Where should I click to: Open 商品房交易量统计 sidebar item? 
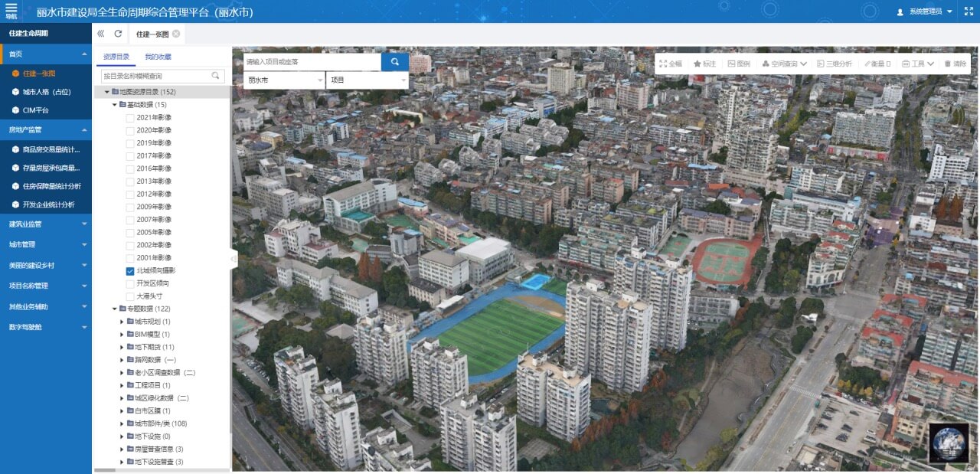coord(46,149)
